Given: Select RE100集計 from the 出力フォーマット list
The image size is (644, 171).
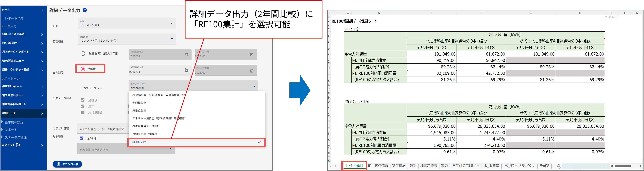Looking at the screenshot, I should [139, 142].
